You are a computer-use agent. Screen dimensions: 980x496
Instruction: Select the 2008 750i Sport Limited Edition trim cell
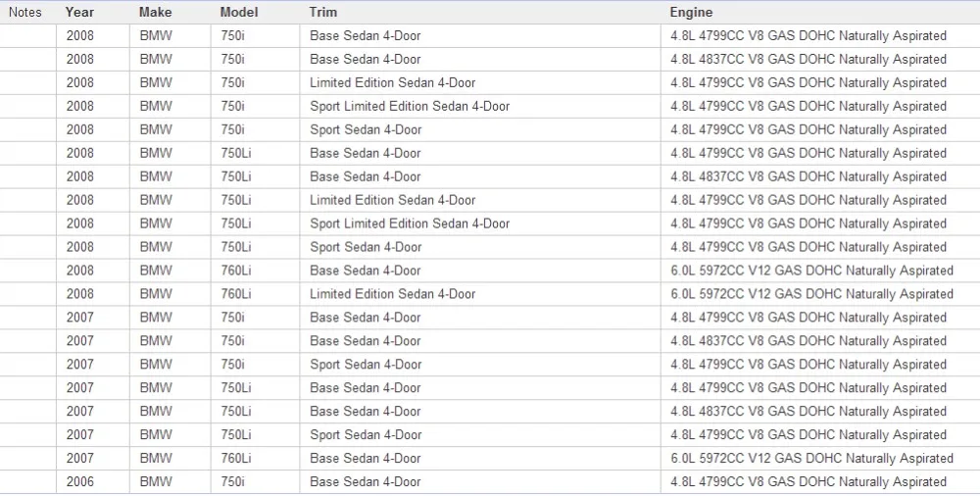480,106
